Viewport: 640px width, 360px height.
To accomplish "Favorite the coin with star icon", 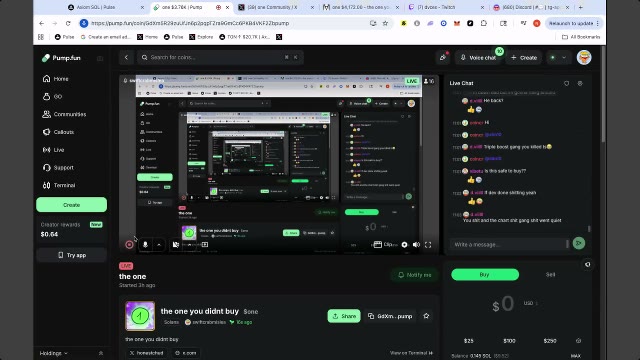I will tap(426, 316).
